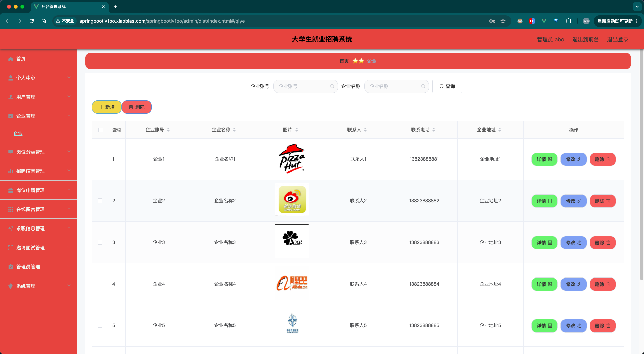Viewport: 644px width, 354px height.
Task: Click the clipboard icon for 管理员管理
Action: pyautogui.click(x=11, y=267)
